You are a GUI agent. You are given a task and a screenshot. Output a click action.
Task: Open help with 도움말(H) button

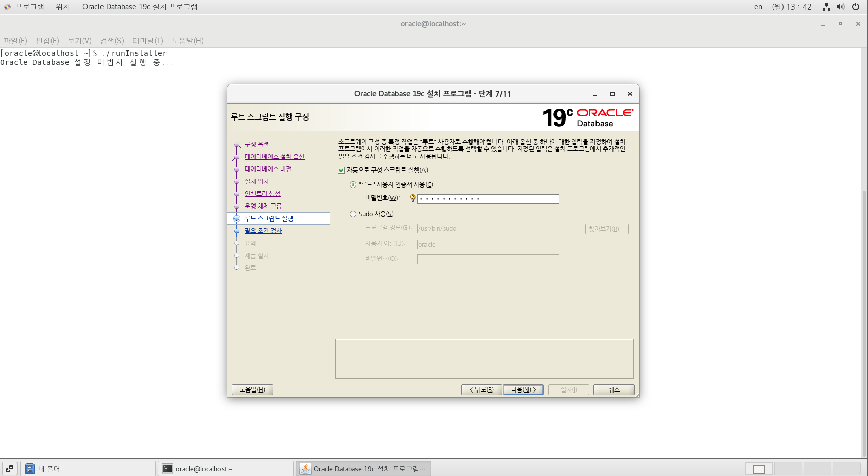[252, 389]
